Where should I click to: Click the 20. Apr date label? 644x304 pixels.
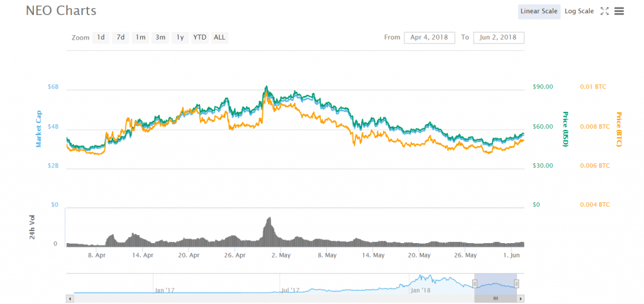pos(189,255)
